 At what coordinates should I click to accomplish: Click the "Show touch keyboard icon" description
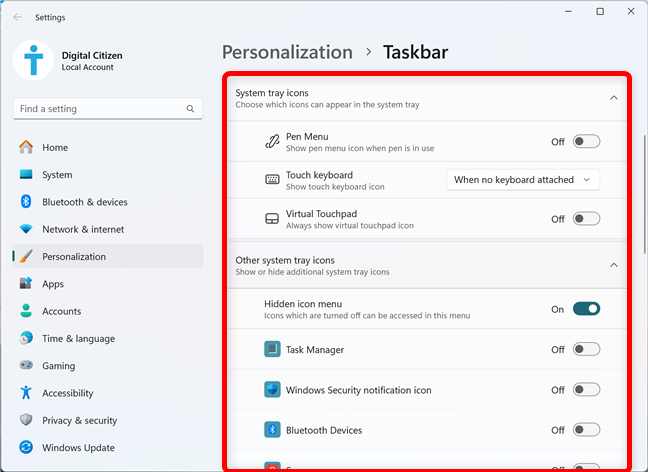335,187
